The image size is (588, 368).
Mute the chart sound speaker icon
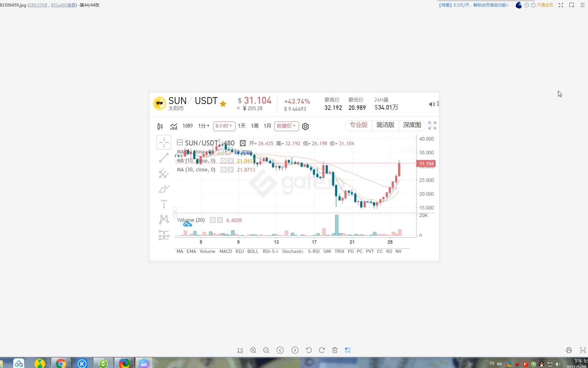(x=432, y=104)
